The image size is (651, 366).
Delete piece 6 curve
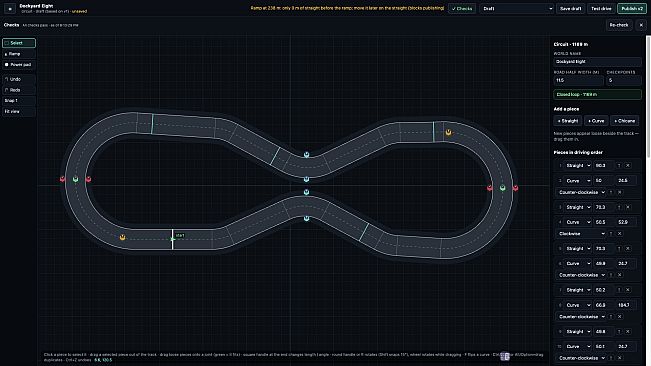[x=619, y=275]
